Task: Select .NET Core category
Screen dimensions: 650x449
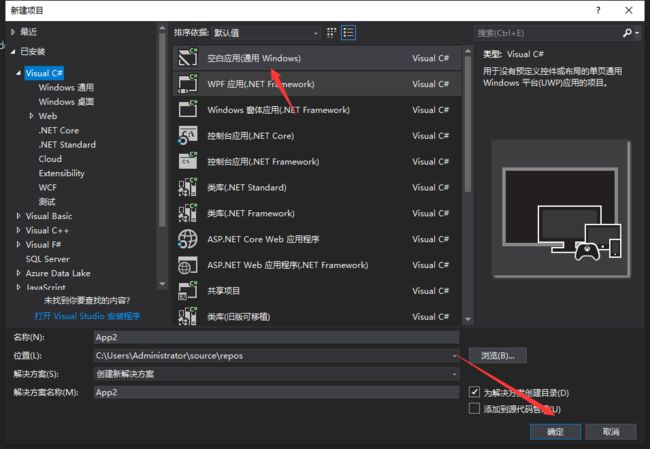Action: [x=58, y=131]
